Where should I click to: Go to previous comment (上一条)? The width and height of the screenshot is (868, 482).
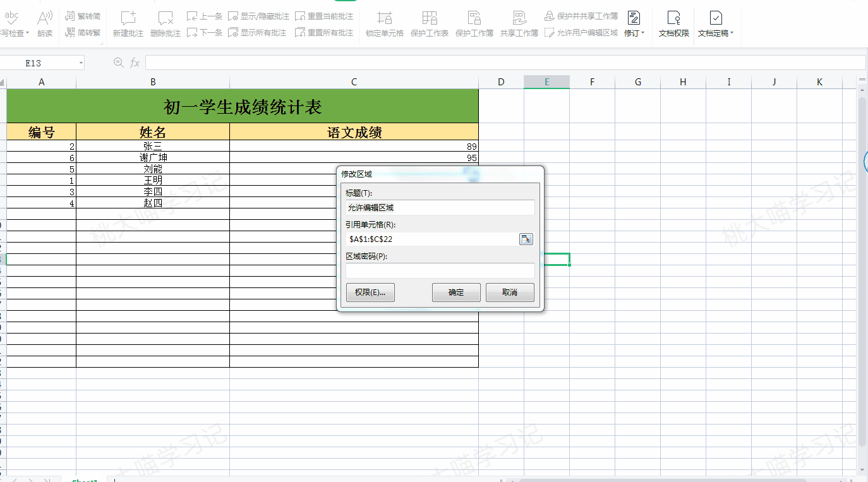coord(205,16)
